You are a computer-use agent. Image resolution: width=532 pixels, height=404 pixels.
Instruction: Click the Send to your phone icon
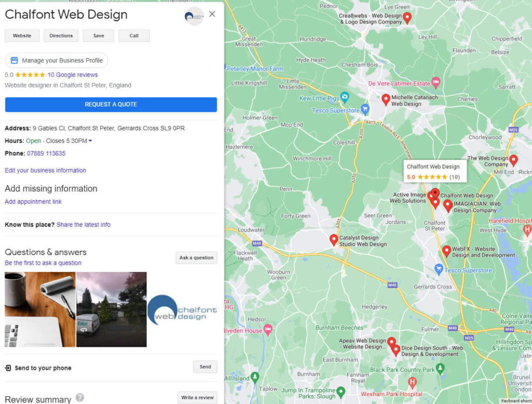(8, 368)
